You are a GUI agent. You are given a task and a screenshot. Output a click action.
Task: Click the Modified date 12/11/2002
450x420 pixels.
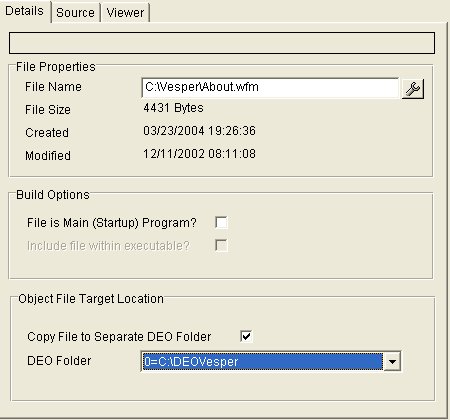173,154
